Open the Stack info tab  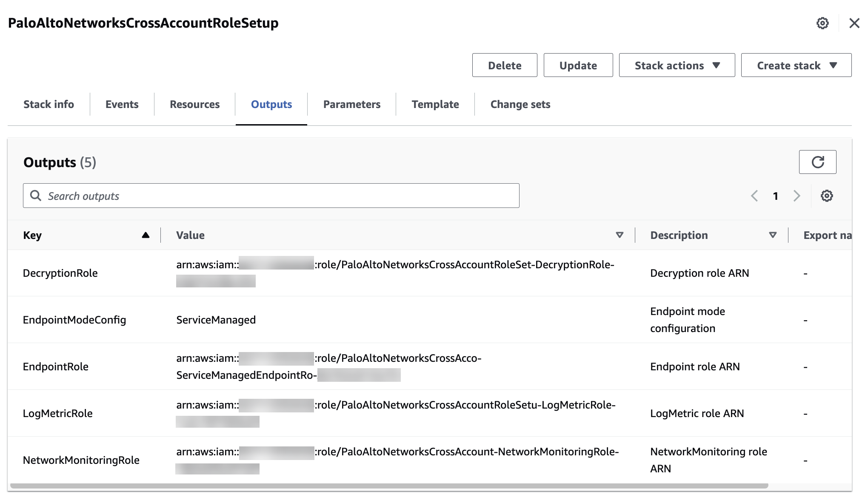point(49,105)
